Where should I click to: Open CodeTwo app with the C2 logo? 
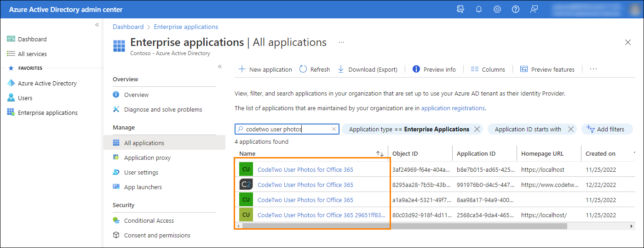(305, 185)
